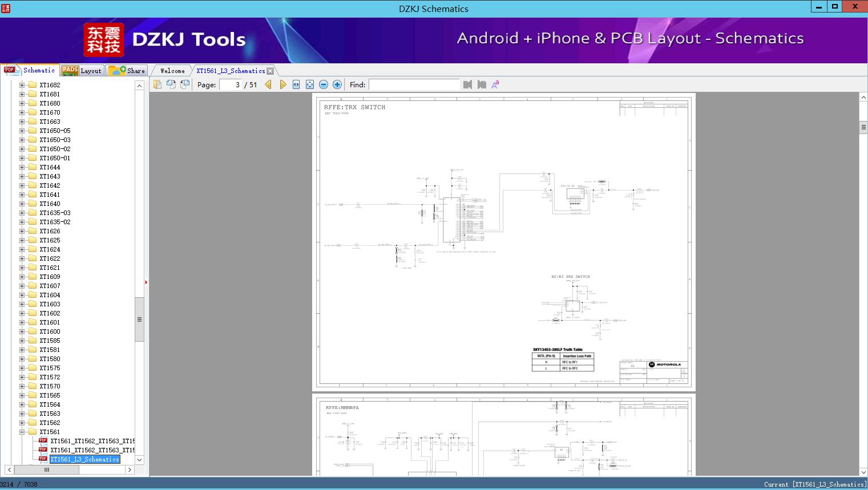Switch to the Layout tab
868x490 pixels.
pos(82,71)
